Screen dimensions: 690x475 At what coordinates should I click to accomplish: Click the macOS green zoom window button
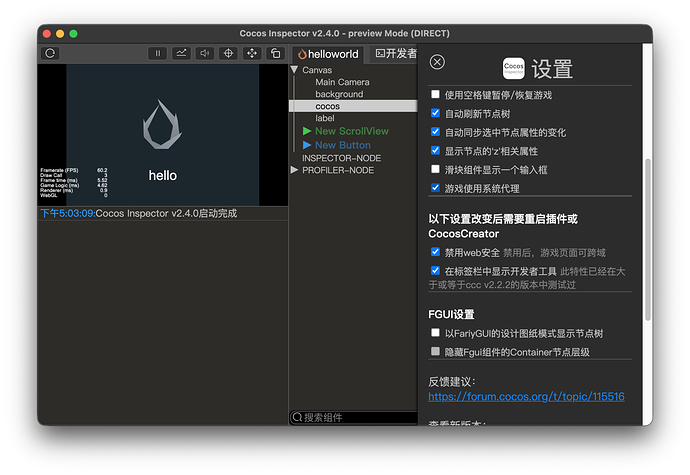(x=73, y=34)
